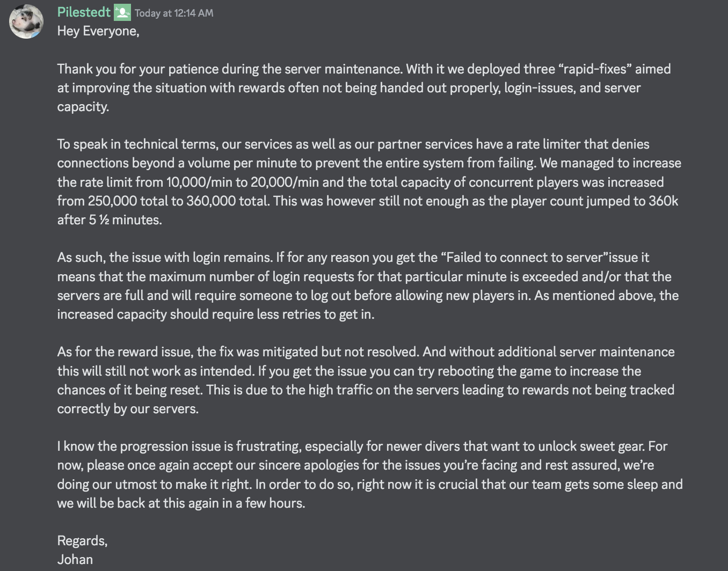Click the line 'we will be back at this again'
The image size is (728, 571).
click(x=181, y=503)
